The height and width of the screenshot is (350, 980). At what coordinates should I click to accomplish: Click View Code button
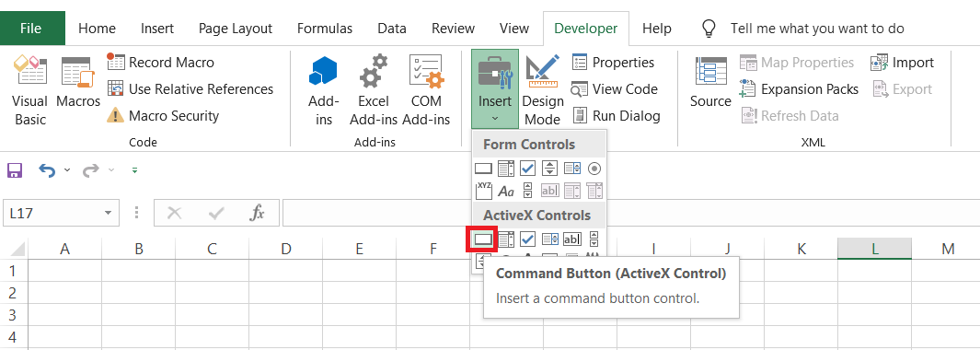click(615, 89)
